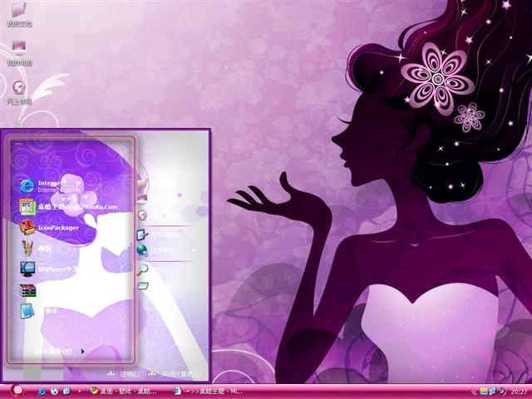Click the Shut Down 关闭计算机(U) button

175,374
